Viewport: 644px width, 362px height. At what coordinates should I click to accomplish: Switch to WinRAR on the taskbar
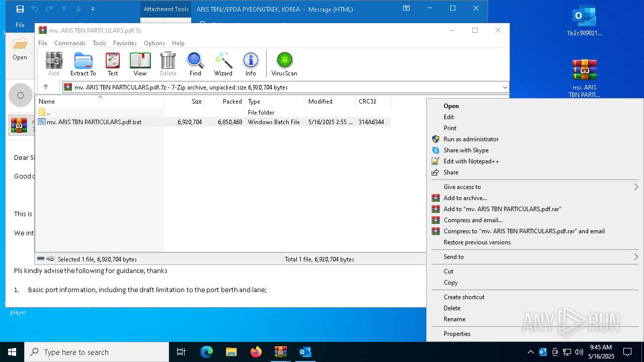tap(281, 352)
